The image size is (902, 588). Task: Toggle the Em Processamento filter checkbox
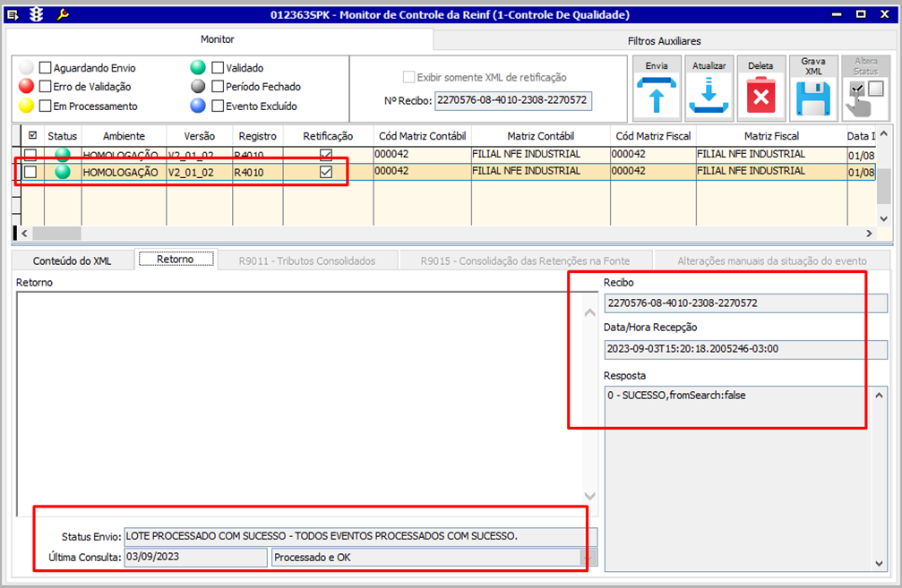(45, 106)
